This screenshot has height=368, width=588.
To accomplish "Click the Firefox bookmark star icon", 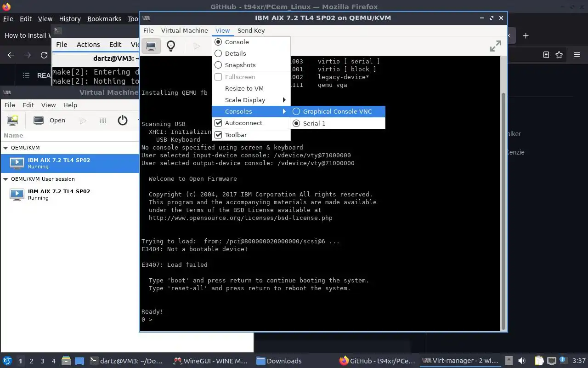I will point(559,55).
